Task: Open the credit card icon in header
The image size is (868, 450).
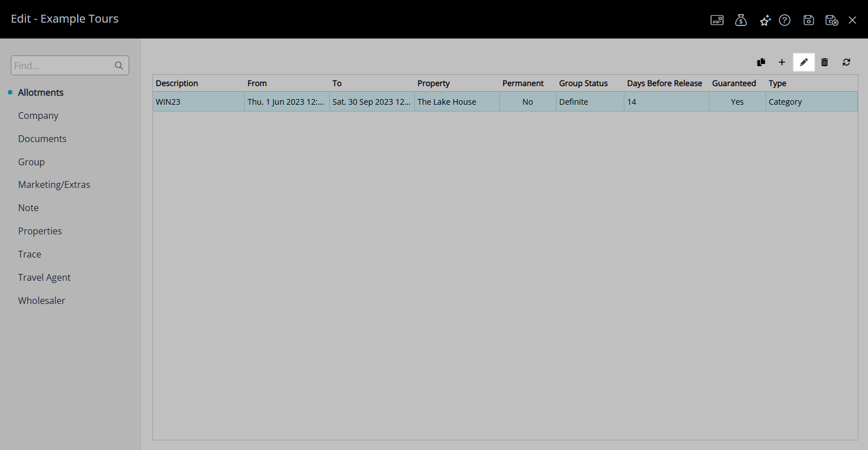Action: (717, 20)
